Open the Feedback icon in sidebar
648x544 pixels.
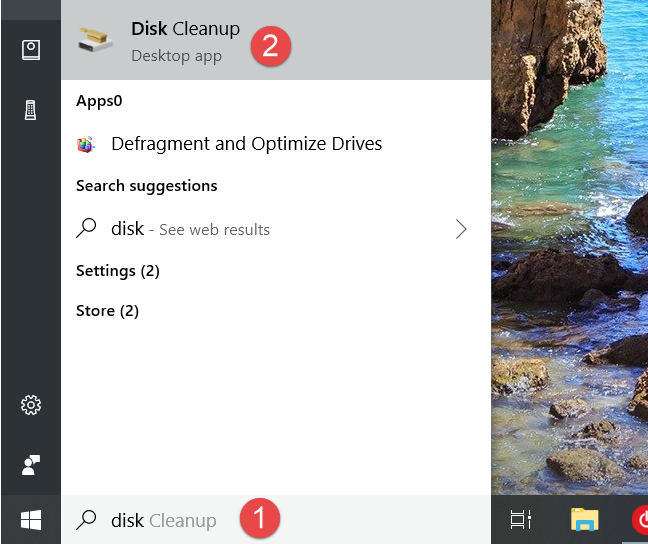click(x=31, y=465)
